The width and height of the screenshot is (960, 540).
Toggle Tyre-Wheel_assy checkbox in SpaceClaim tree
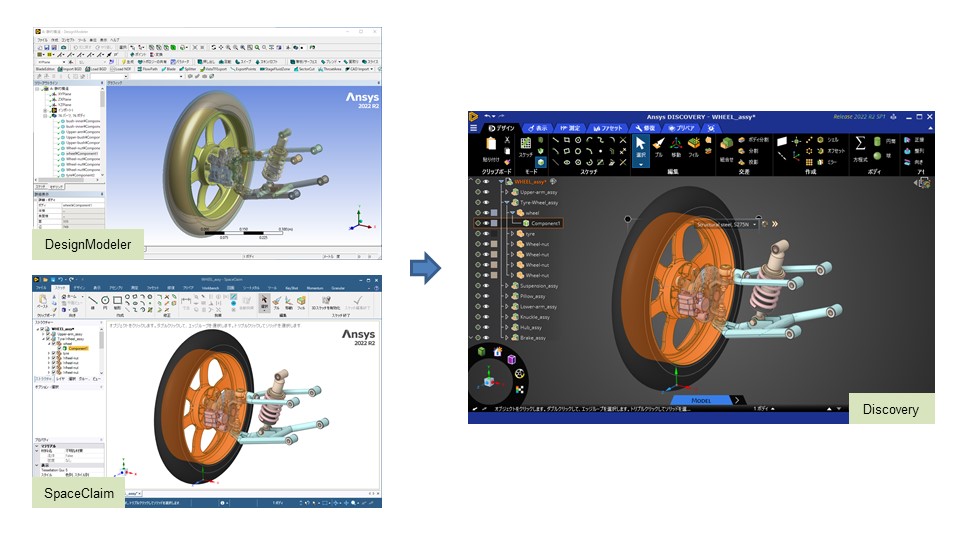pyautogui.click(x=48, y=339)
